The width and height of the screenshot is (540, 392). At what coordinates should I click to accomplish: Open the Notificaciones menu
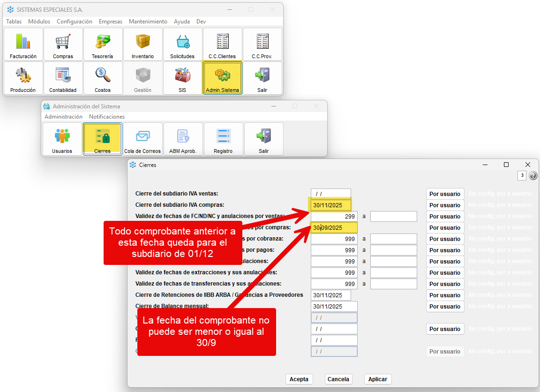pyautogui.click(x=107, y=117)
